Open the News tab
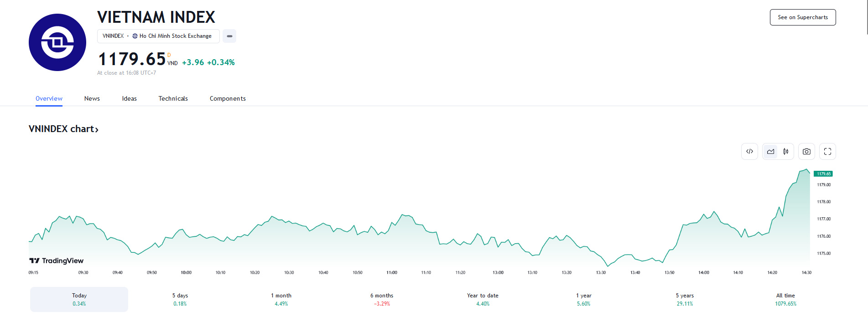The width and height of the screenshot is (868, 327). [x=92, y=98]
